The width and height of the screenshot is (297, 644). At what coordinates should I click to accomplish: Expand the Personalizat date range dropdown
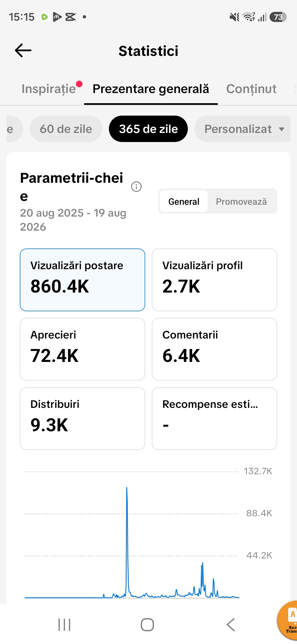[x=243, y=129]
